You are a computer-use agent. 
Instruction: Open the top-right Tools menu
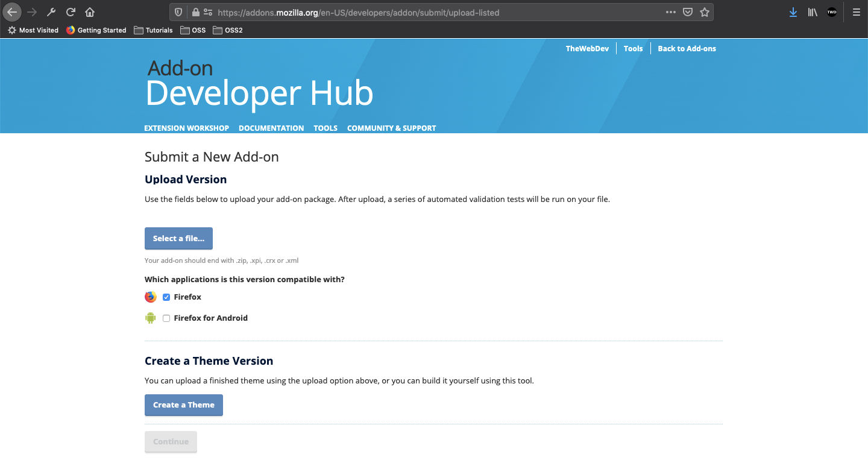(x=633, y=49)
